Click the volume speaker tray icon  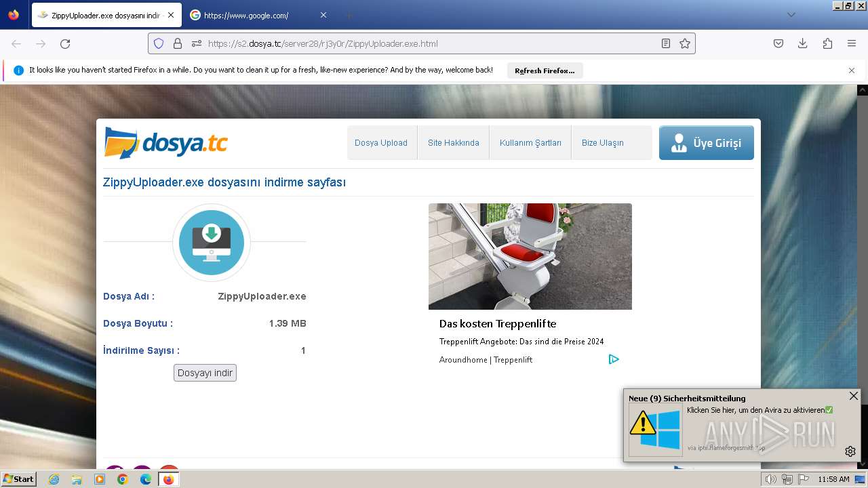[x=771, y=479]
